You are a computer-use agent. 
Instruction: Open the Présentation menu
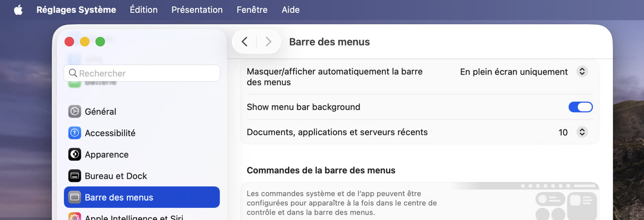(x=197, y=10)
